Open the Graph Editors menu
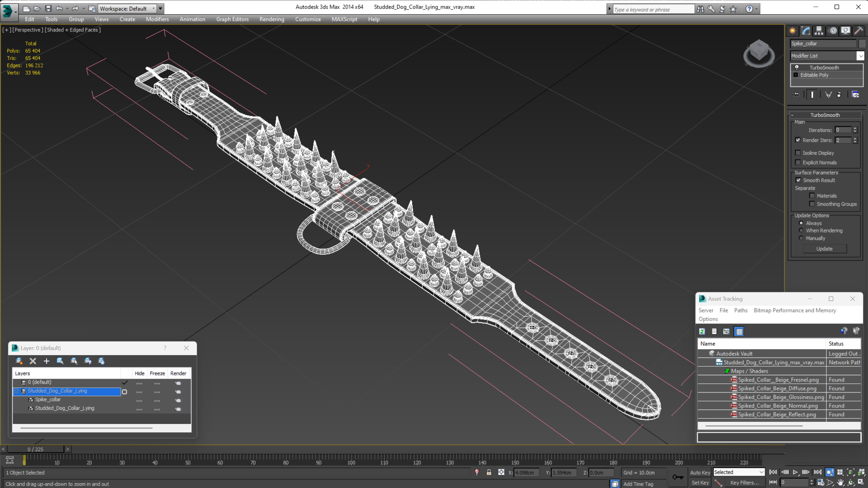The image size is (868, 488). (232, 19)
